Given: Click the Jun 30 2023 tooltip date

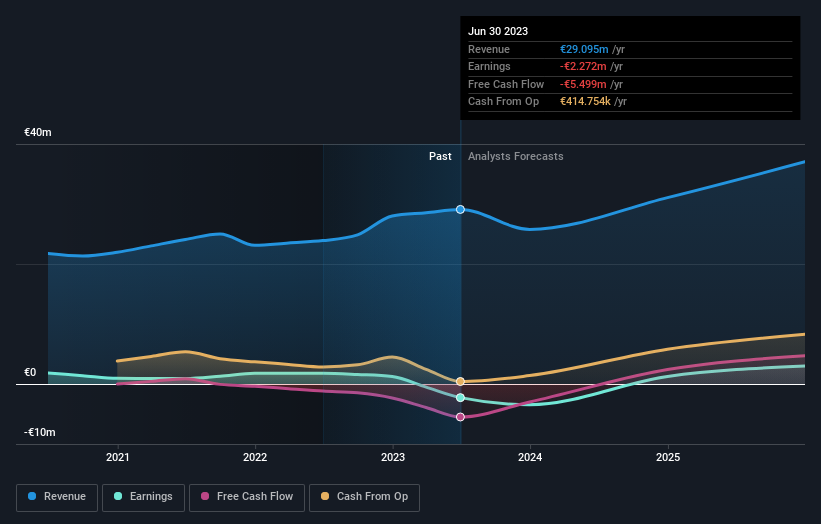Looking at the screenshot, I should point(498,31).
